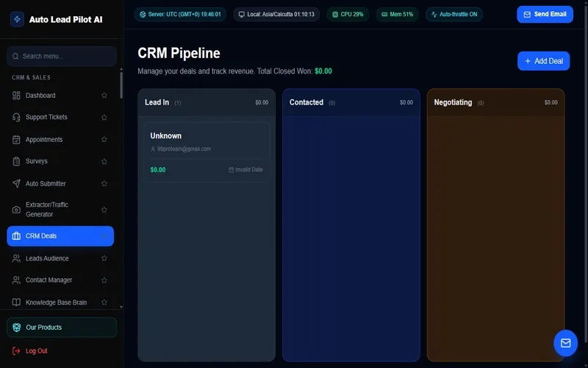Click the floating mail chat bubble
Image resolution: width=588 pixels, height=368 pixels.
(565, 343)
